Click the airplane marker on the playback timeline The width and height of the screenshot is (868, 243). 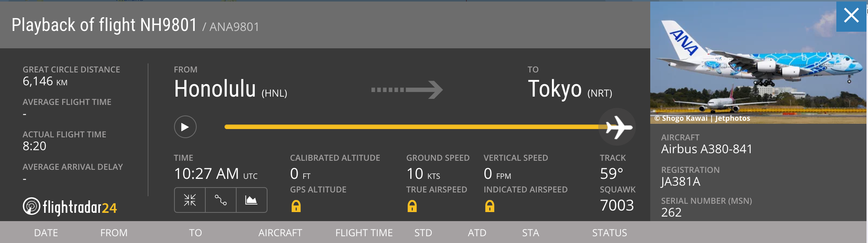(617, 127)
